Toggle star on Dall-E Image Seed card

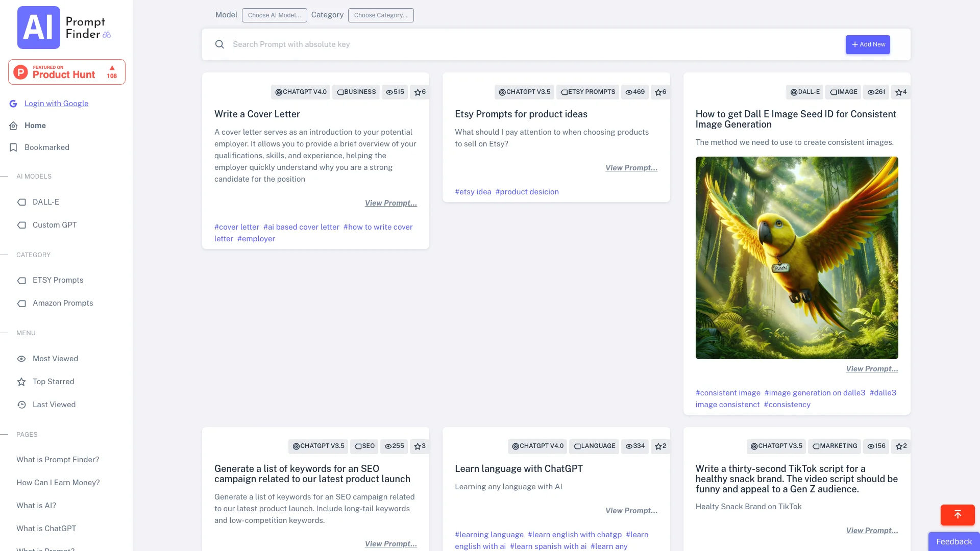898,91
